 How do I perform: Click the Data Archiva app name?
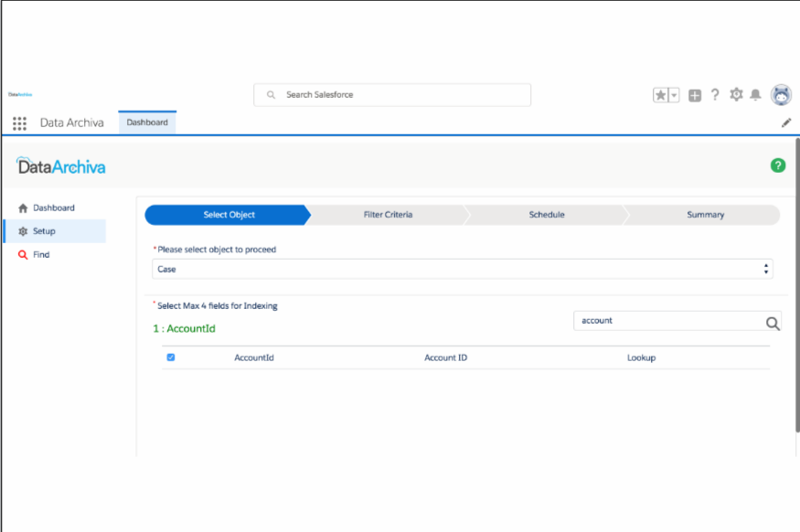(72, 122)
